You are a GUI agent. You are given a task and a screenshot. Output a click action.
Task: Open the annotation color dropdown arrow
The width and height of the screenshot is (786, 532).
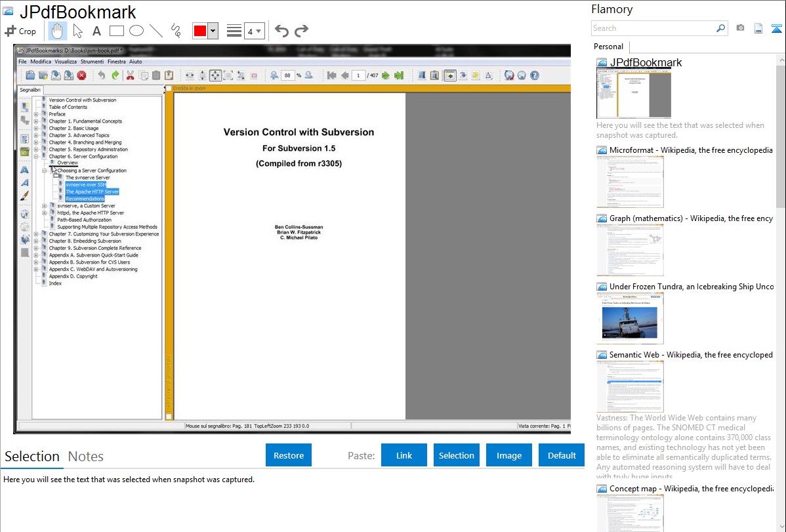(213, 31)
